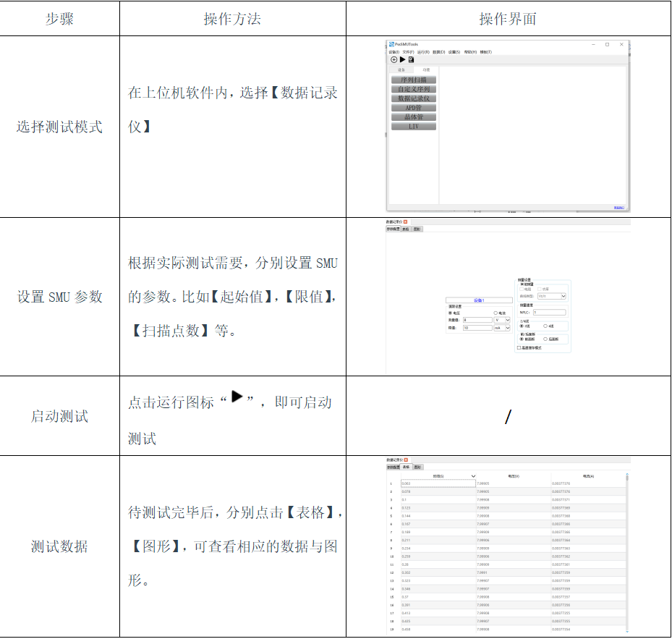Close 数据记录仪 tab via red X above parameter form
The height and width of the screenshot is (639, 672).
(x=406, y=221)
